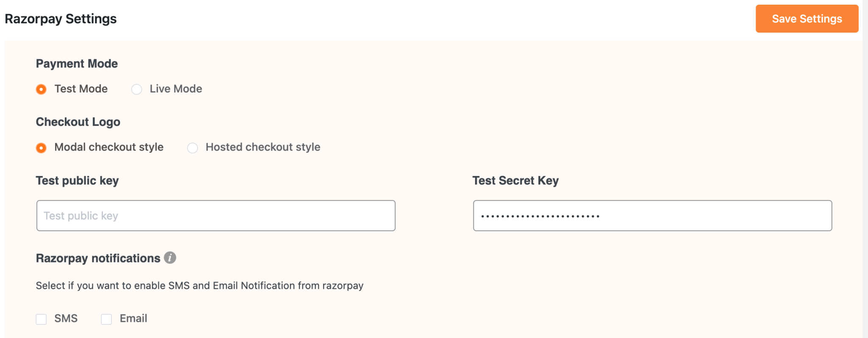This screenshot has width=868, height=338.
Task: Click the Email label text
Action: coord(132,318)
